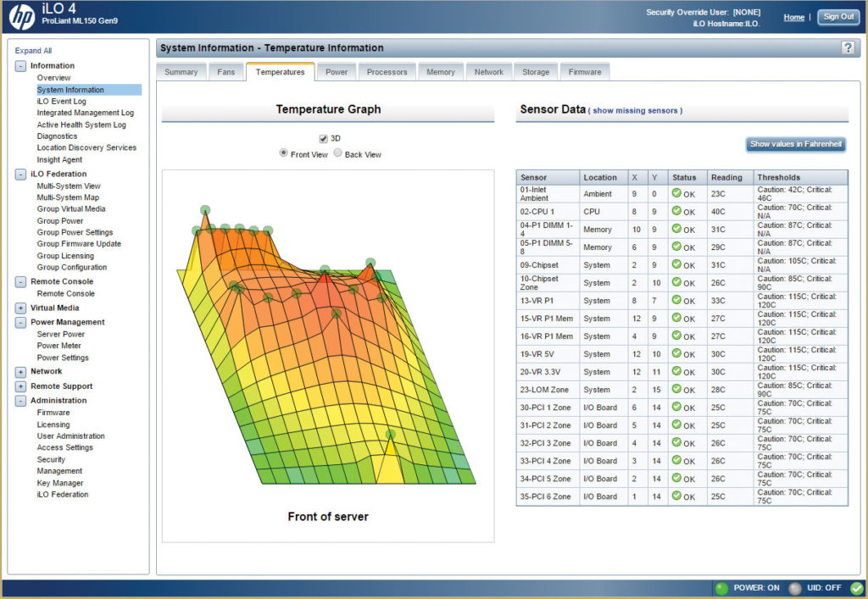Expand the Remote Support section

click(x=20, y=386)
